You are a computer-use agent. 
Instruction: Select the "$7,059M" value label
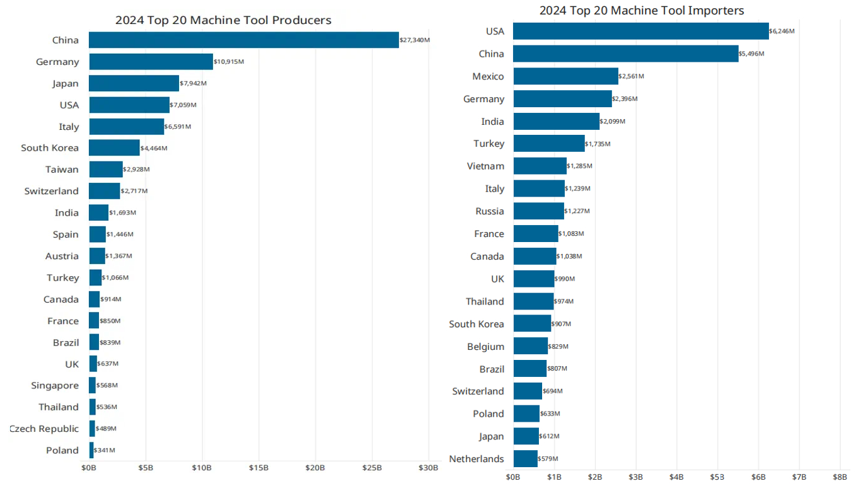point(183,105)
